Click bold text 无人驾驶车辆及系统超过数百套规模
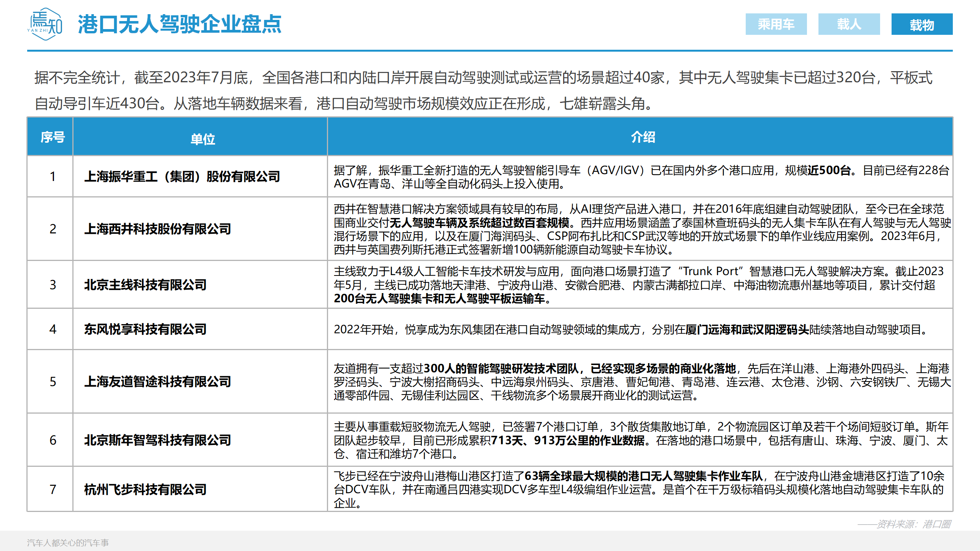The height and width of the screenshot is (551, 980). [479, 223]
